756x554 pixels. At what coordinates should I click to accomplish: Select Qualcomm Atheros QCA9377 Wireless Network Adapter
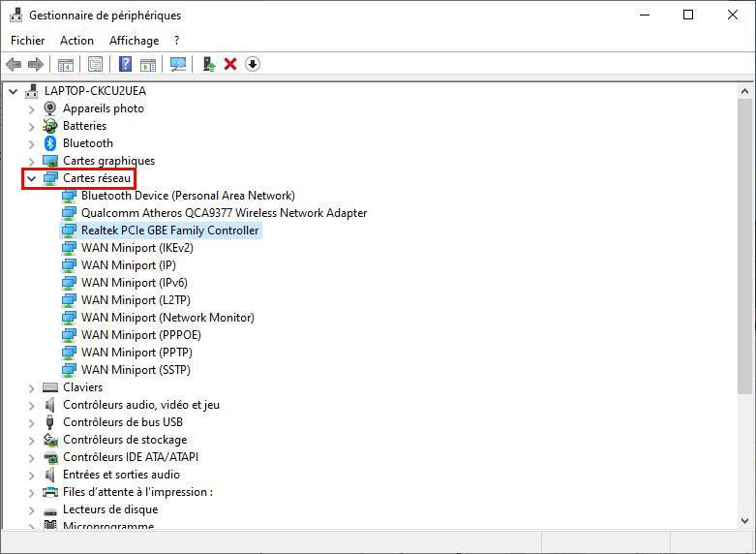224,213
